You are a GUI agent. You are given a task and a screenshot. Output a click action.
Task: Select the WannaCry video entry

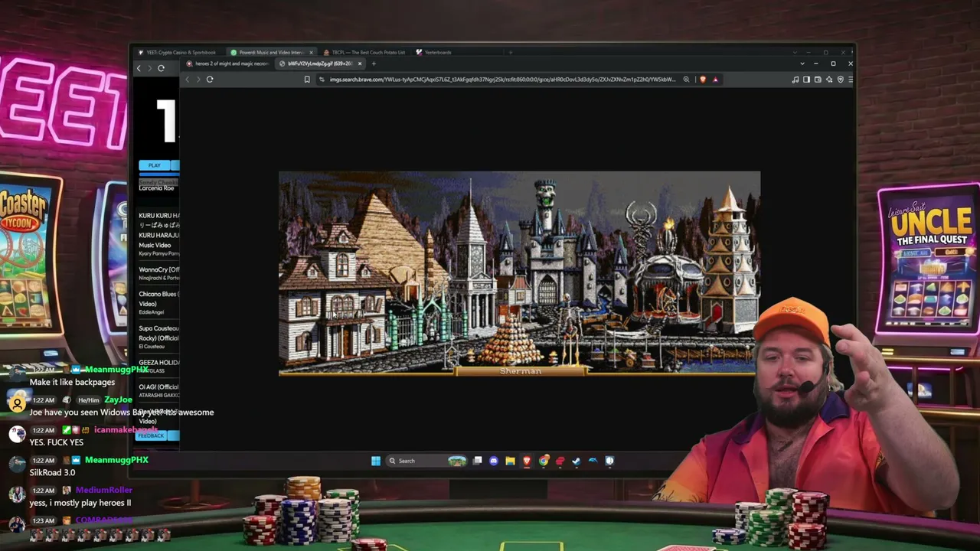[158, 274]
